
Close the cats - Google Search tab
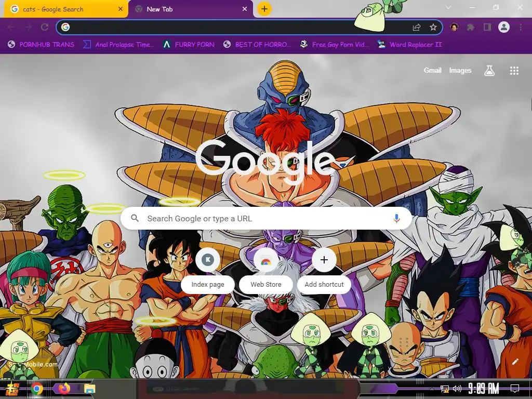point(121,9)
